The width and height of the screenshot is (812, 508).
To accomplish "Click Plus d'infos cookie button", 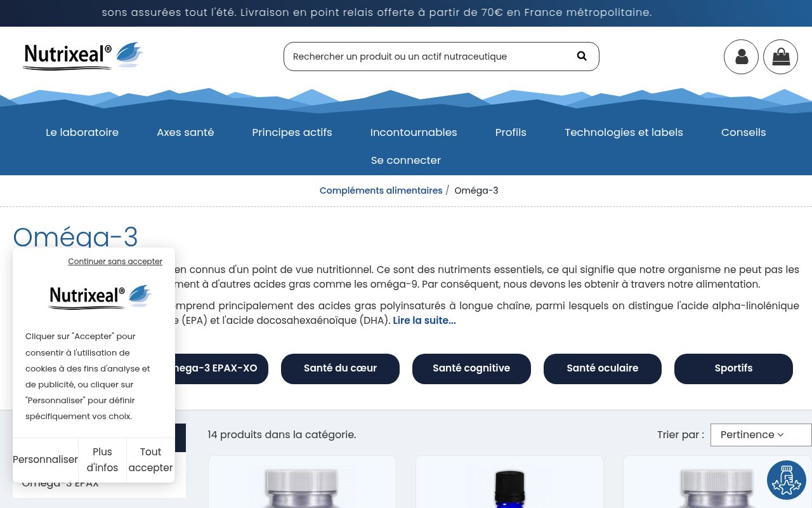I will [102, 460].
